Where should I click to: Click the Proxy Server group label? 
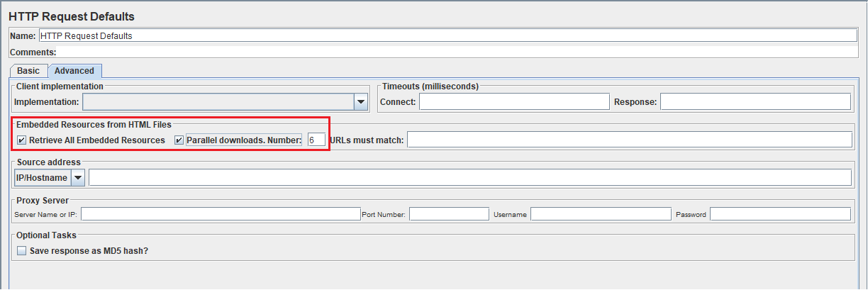point(43,201)
